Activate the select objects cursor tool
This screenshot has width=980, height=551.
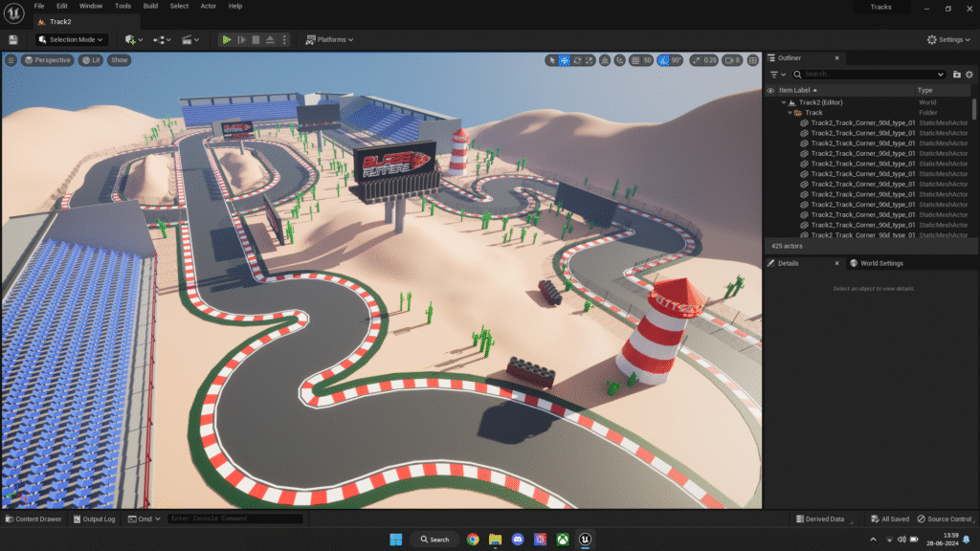pyautogui.click(x=550, y=60)
